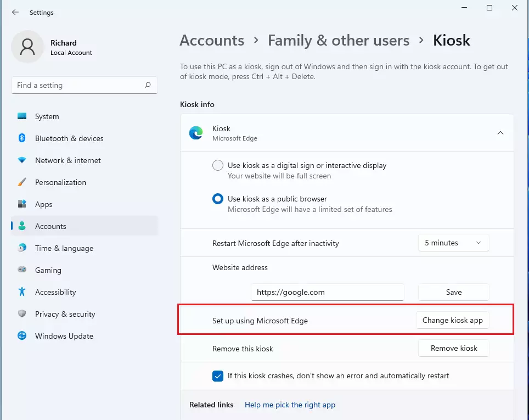Open Help me pick the right app link
Image resolution: width=529 pixels, height=420 pixels.
[290, 405]
